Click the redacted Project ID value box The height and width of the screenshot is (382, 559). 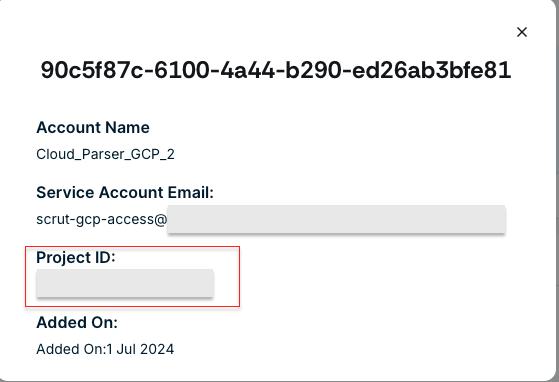click(x=125, y=283)
